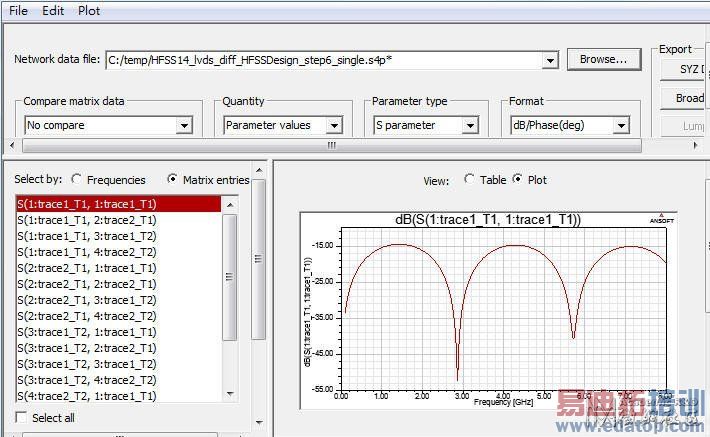This screenshot has width=710, height=437.
Task: Click left panel outer scroll down arrow
Action: [x=259, y=423]
